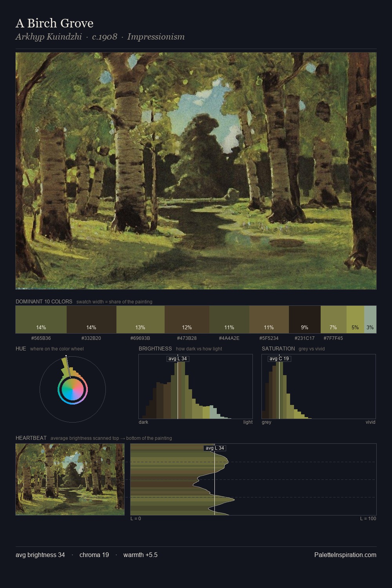
Task: Select the swatch labeled #4A4A2E
Action: (x=229, y=319)
